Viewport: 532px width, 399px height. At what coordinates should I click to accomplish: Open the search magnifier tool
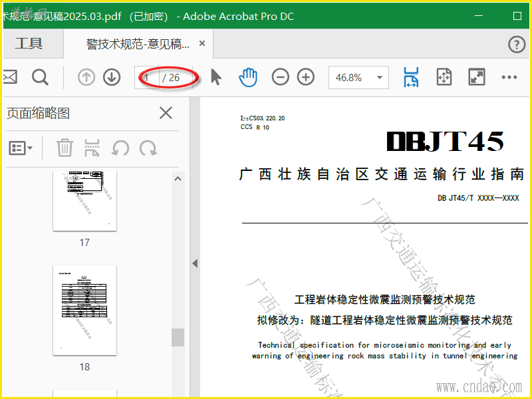(x=40, y=77)
